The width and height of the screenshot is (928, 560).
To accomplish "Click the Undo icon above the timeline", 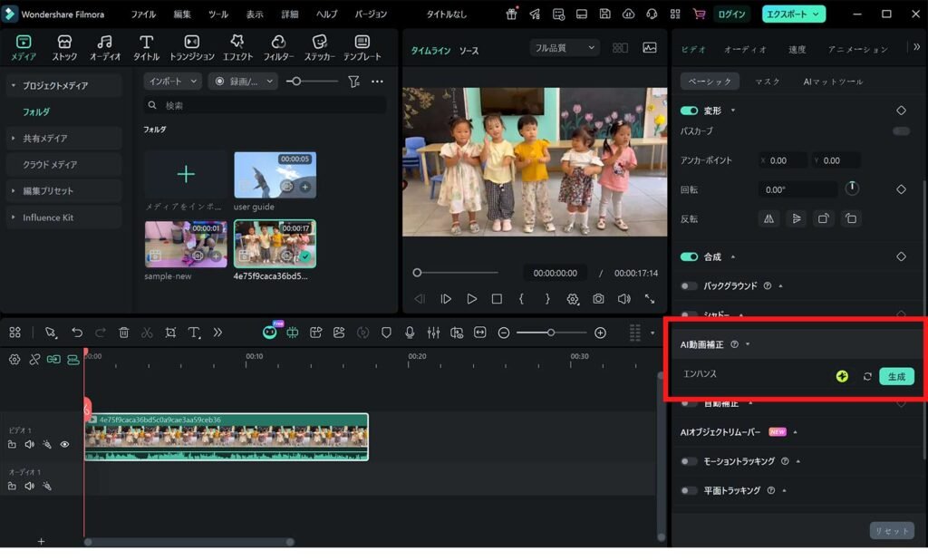I will [x=78, y=333].
